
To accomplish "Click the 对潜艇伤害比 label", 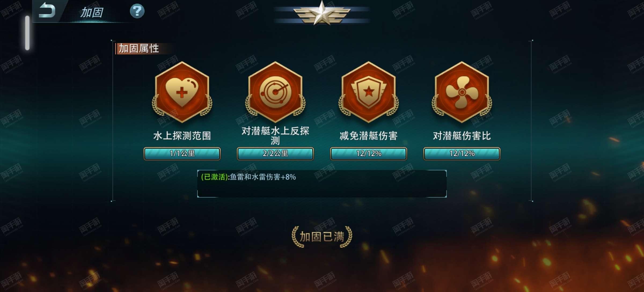I will click(x=462, y=136).
